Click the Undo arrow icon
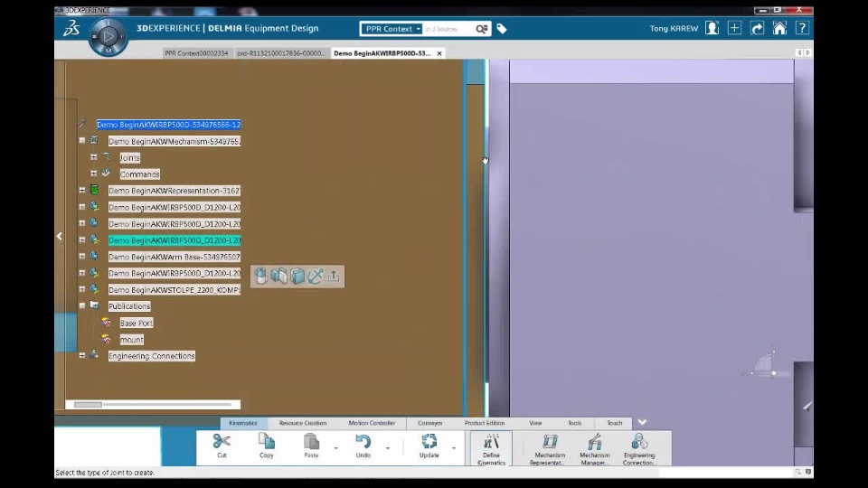The width and height of the screenshot is (868, 488). click(x=363, y=442)
